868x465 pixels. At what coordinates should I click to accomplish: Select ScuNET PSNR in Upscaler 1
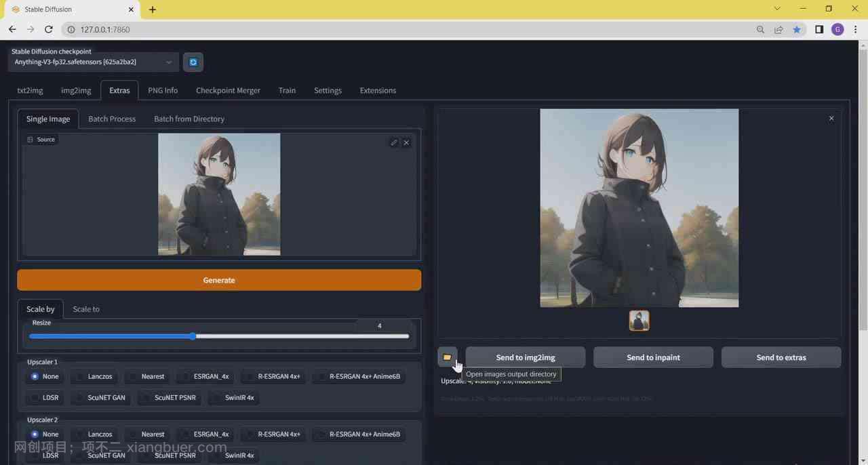coord(168,398)
